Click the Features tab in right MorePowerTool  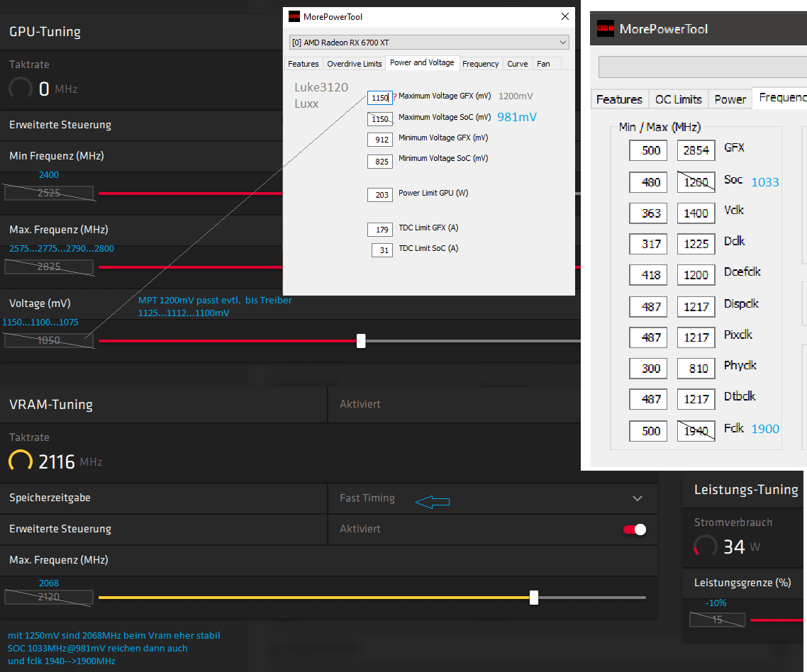click(x=619, y=99)
